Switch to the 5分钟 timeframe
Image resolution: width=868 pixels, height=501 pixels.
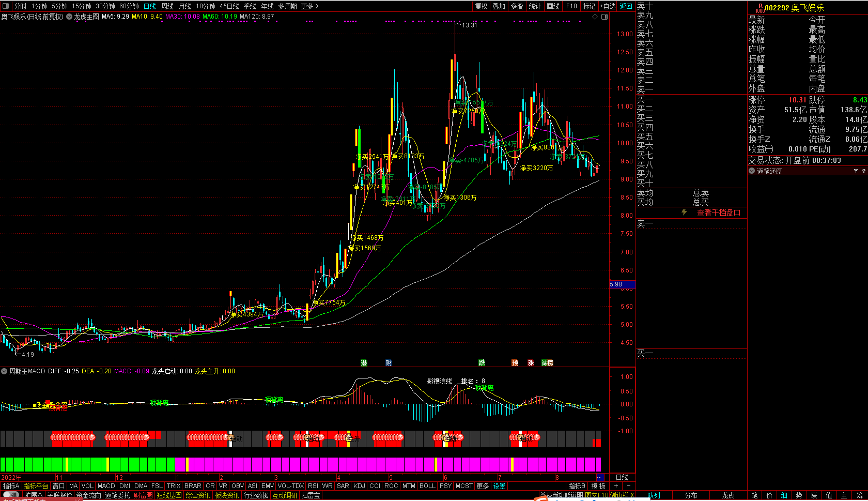click(x=59, y=6)
